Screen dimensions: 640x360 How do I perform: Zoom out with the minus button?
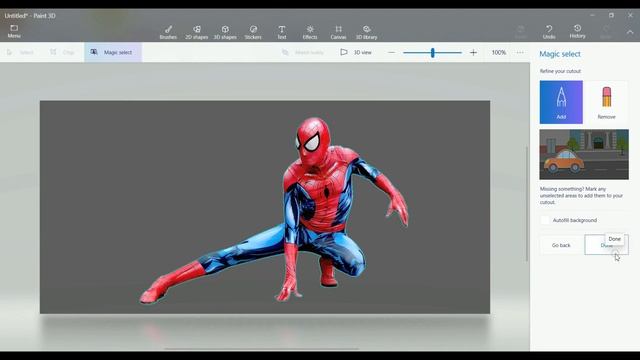(391, 52)
